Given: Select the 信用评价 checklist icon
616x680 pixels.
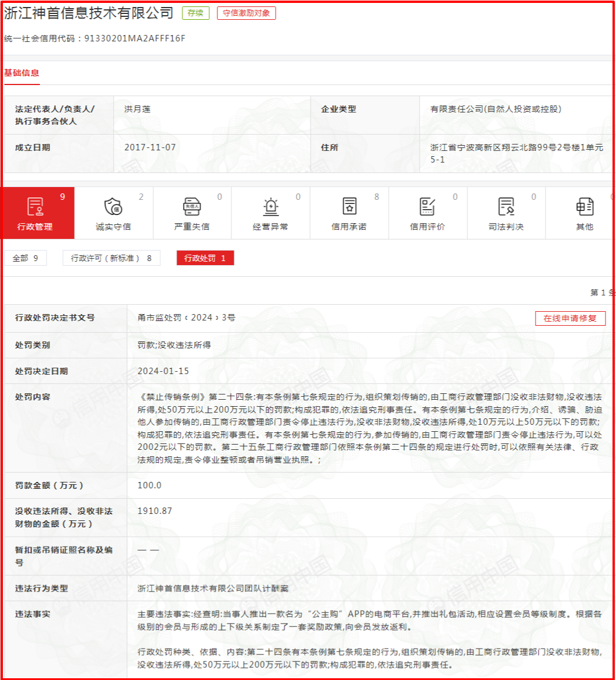Looking at the screenshot, I should point(427,206).
